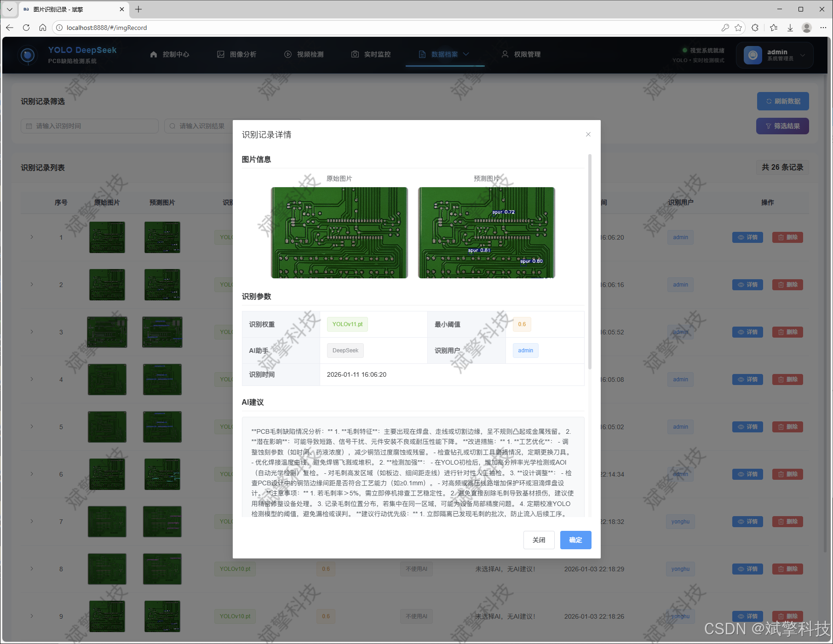Click the password key icon in the address bar
This screenshot has width=833, height=644.
coord(725,28)
